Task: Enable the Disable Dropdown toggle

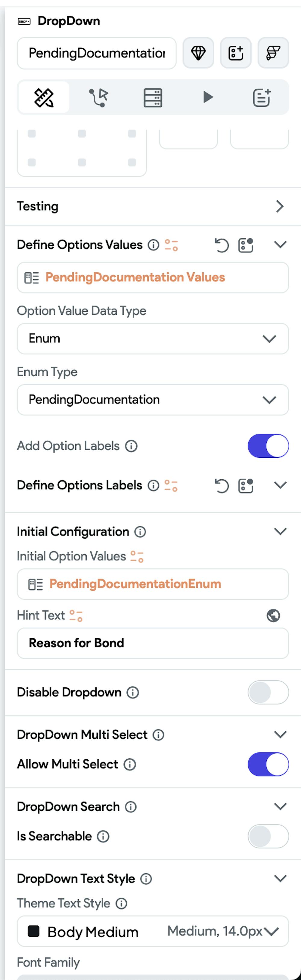Action: pyautogui.click(x=268, y=693)
